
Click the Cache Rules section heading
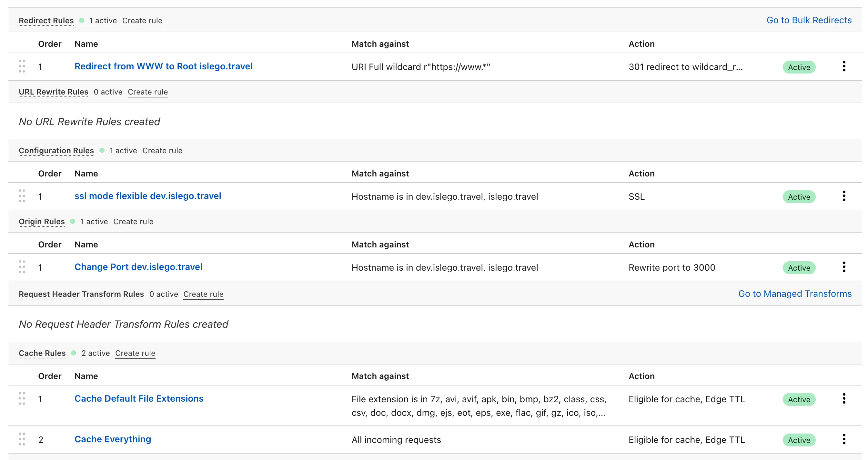pyautogui.click(x=42, y=353)
